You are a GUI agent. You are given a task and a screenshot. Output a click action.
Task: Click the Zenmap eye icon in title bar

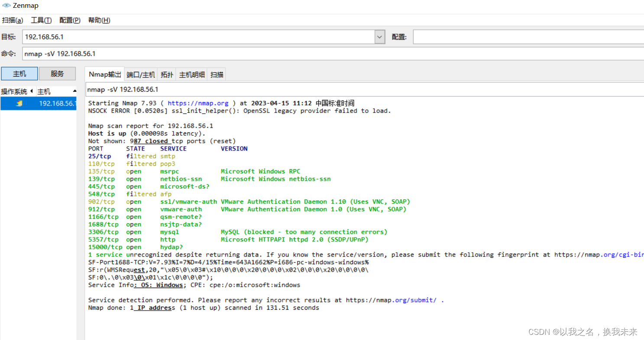click(x=6, y=6)
